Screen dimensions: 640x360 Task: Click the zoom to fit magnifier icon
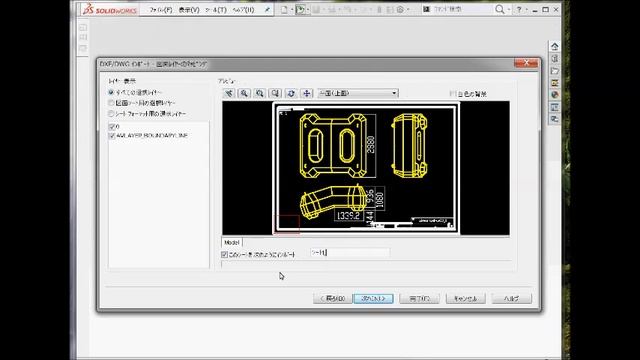click(x=244, y=93)
